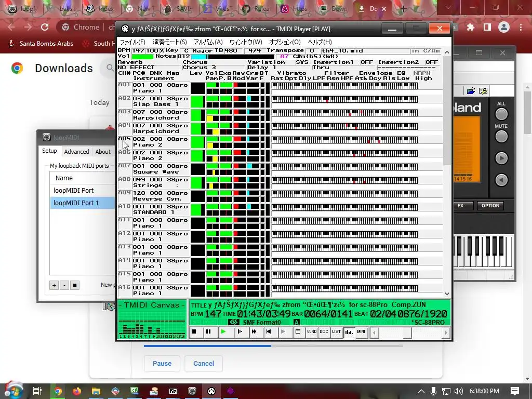Click the FX button on Roland synth
Viewport: 532px width, 399px height.
pyautogui.click(x=460, y=206)
